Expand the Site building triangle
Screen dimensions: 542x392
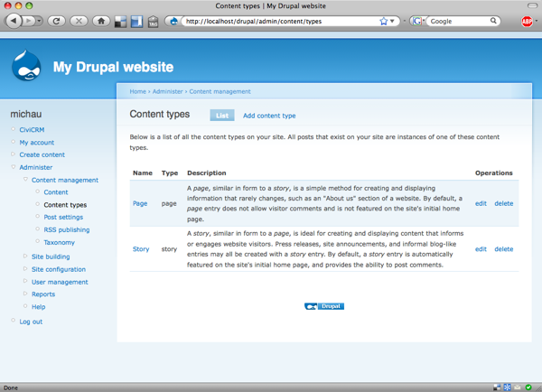[25, 257]
